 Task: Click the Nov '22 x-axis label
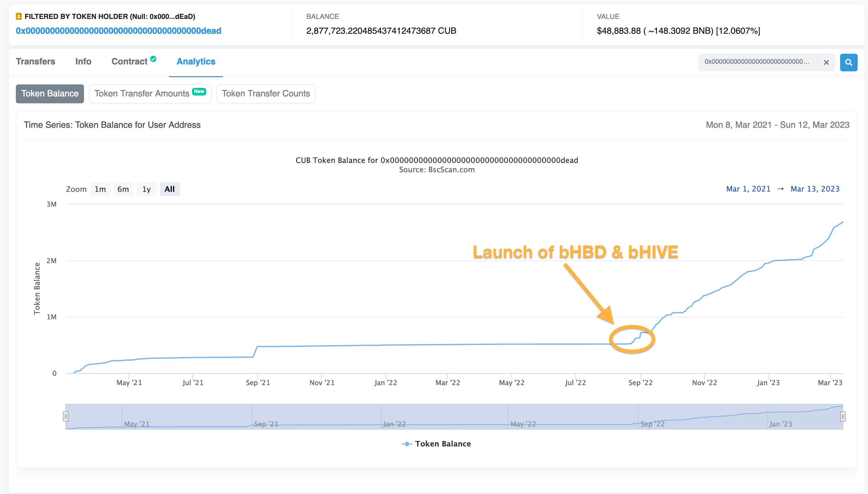coord(705,382)
